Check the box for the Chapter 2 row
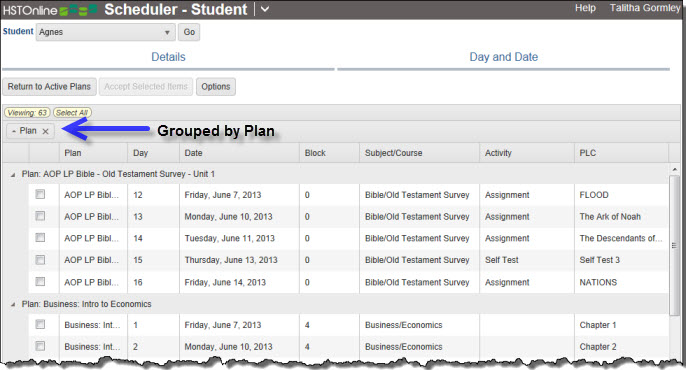 coord(40,346)
